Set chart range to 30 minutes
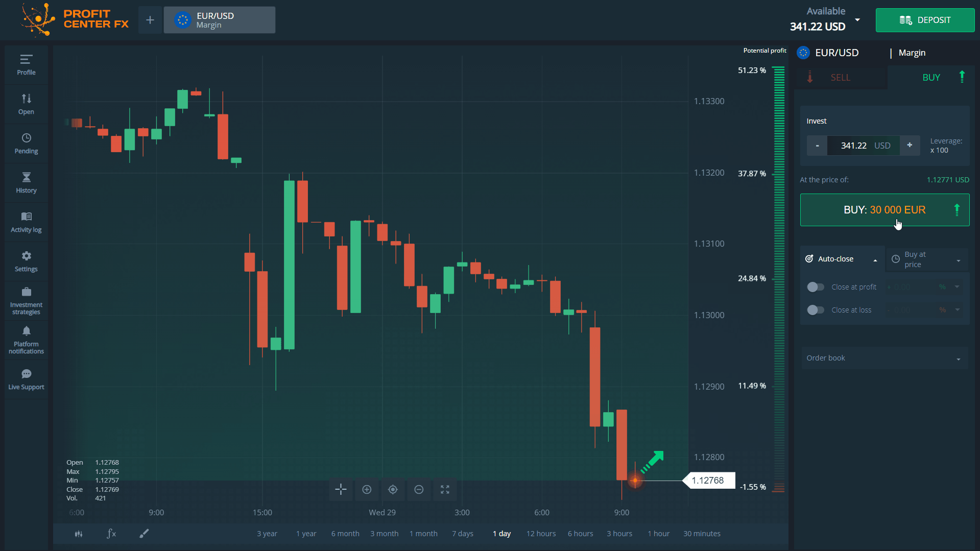 702,534
